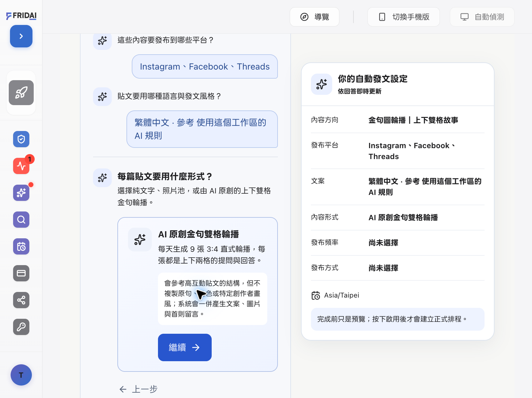This screenshot has height=398, width=532.
Task: Click the Asia/Taipei timezone text
Action: coord(342,295)
